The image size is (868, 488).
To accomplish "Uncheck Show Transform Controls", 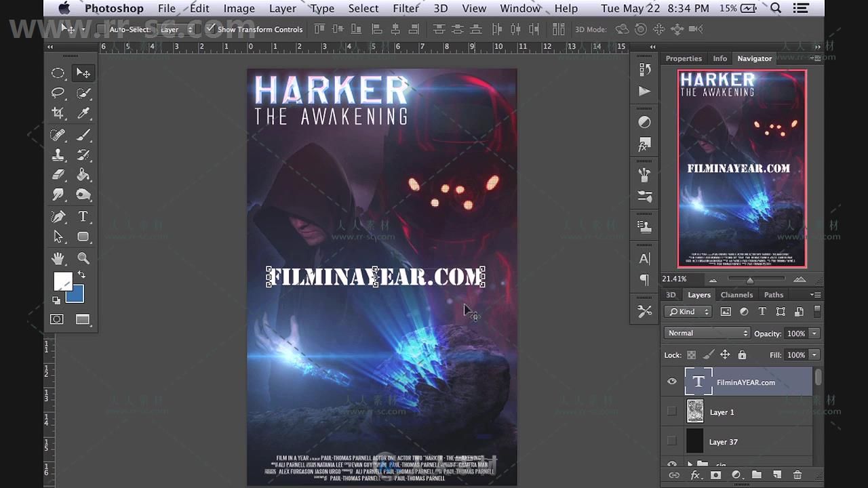I will [210, 29].
